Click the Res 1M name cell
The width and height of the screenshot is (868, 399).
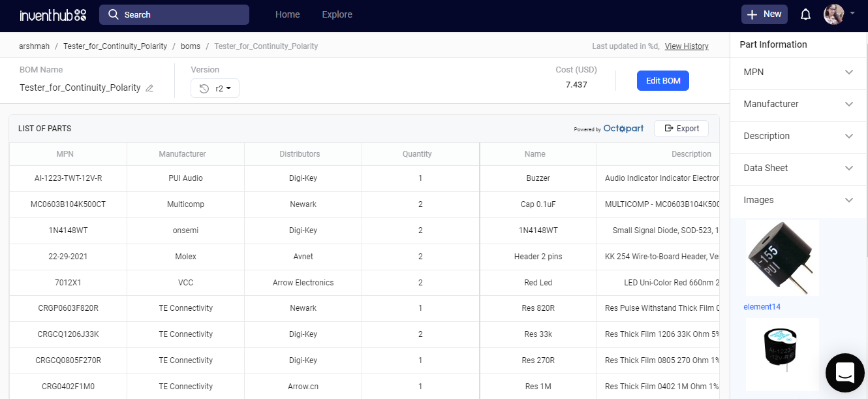click(538, 387)
